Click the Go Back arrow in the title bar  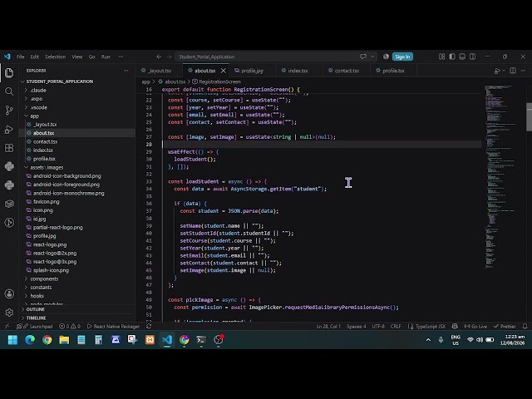tap(159, 57)
